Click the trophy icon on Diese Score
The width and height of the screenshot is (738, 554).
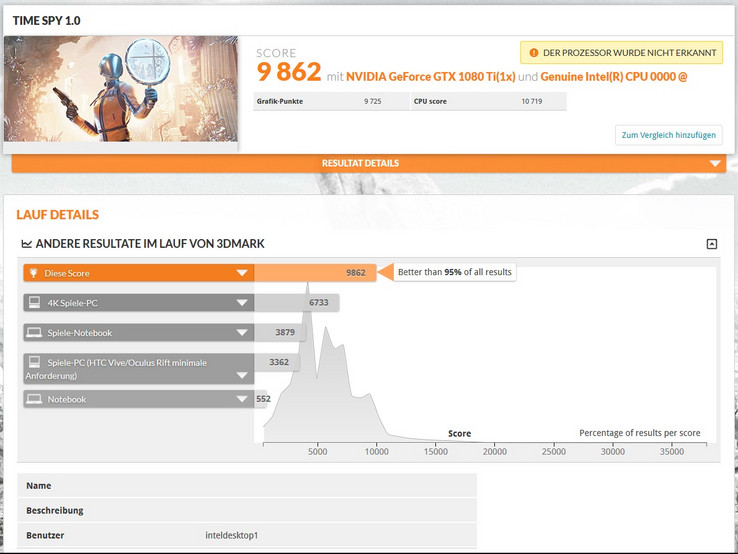pyautogui.click(x=33, y=273)
